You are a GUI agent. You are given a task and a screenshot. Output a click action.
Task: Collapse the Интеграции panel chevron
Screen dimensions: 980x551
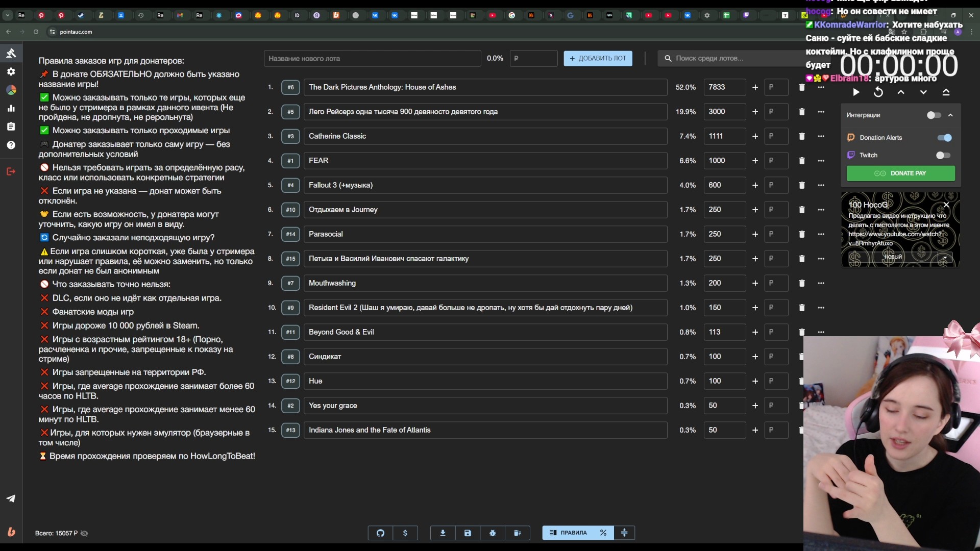[x=950, y=115]
